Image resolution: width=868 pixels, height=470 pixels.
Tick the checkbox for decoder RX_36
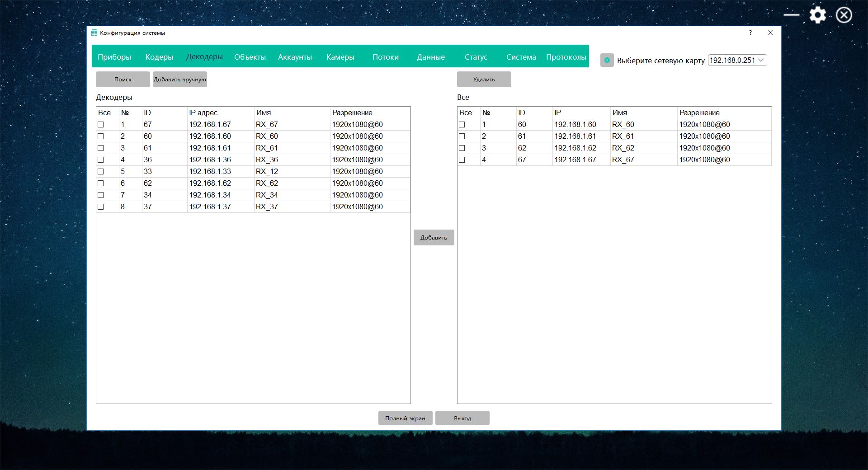[x=101, y=160]
